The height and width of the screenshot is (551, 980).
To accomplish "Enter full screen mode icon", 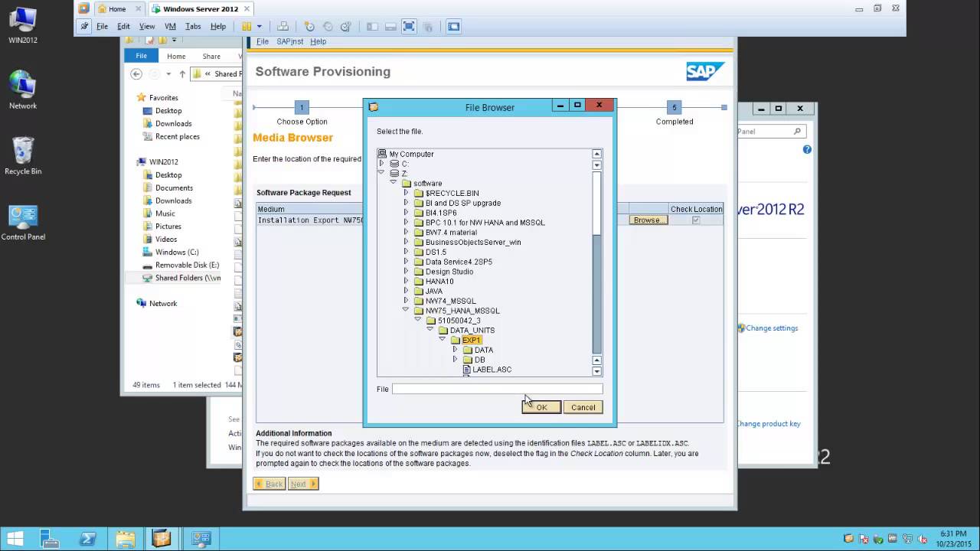I will 409,26.
